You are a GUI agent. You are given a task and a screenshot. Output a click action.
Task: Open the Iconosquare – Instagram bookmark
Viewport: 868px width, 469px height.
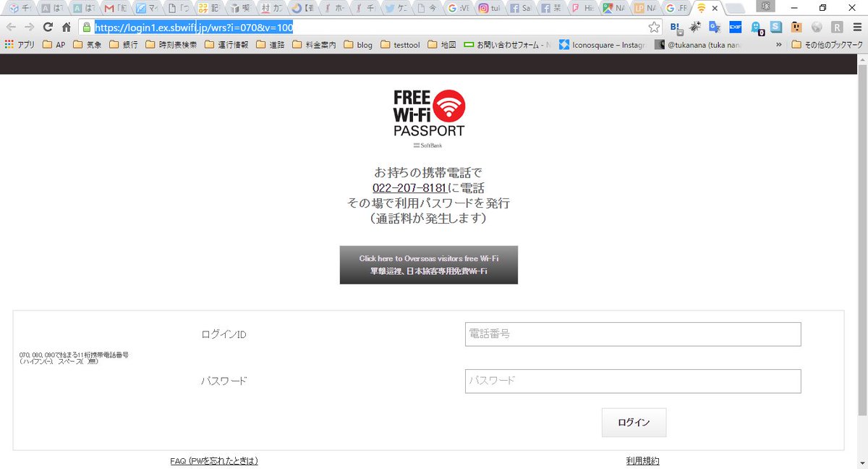(601, 45)
